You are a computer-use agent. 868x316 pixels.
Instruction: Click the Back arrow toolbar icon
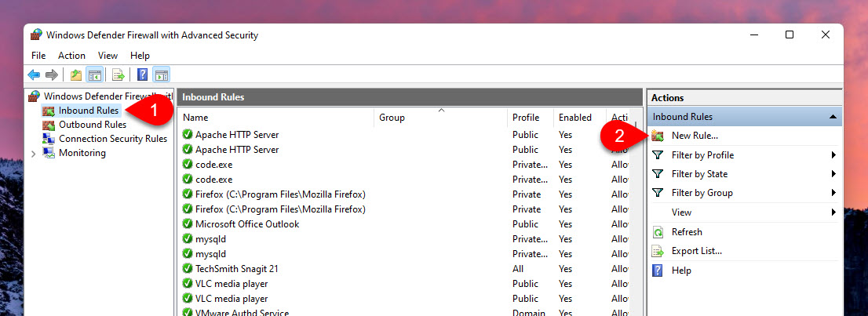click(34, 75)
